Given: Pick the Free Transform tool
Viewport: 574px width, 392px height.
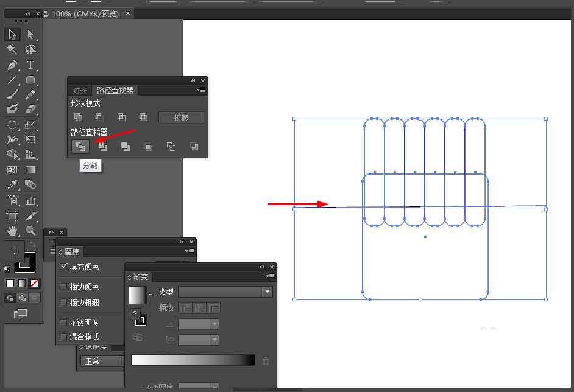Looking at the screenshot, I should (x=30, y=139).
